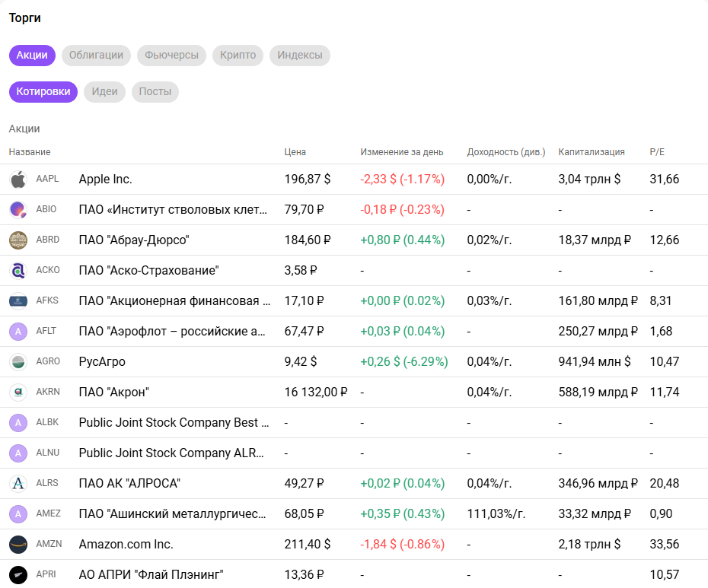This screenshot has height=588, width=708.
Task: Click the Капитализация column header
Action: pyautogui.click(x=592, y=152)
